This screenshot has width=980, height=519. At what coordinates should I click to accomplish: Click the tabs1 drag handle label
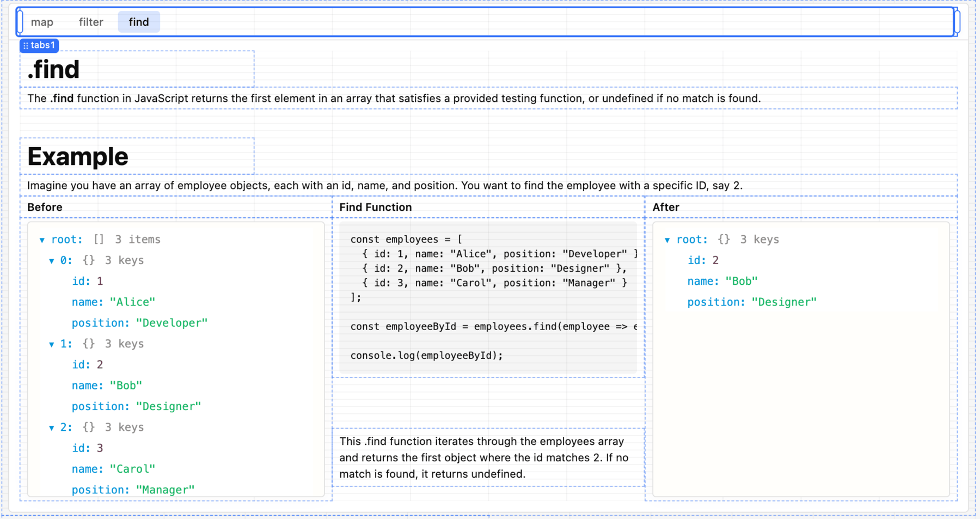pyautogui.click(x=39, y=45)
